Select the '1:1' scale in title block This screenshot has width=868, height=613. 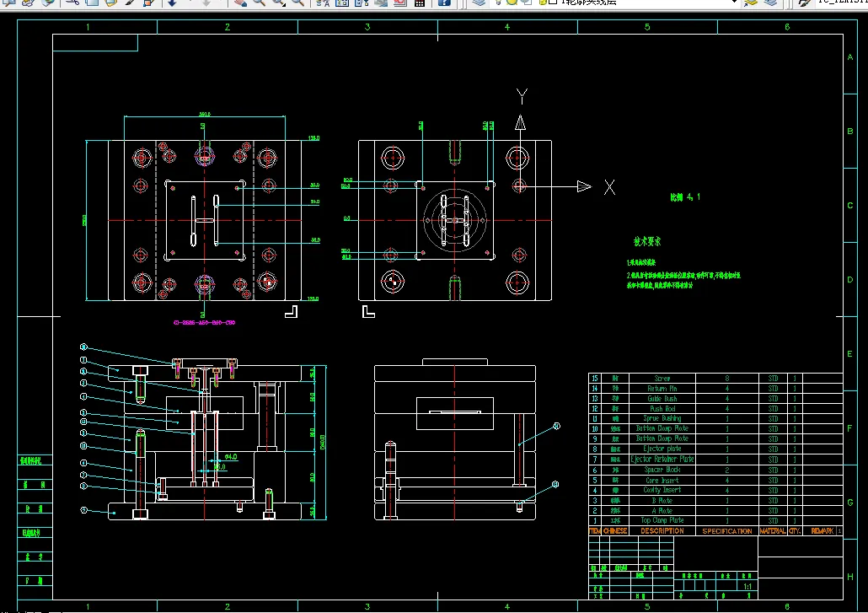747,586
